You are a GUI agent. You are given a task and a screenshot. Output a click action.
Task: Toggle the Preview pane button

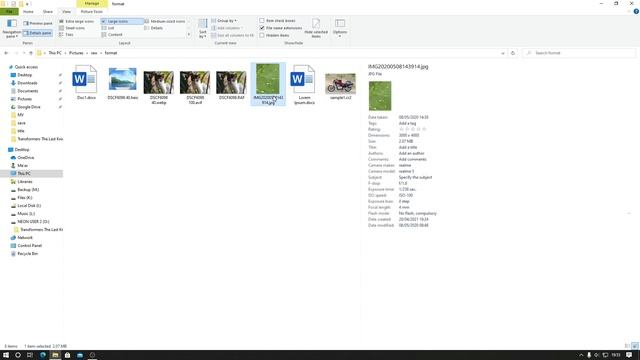(x=38, y=23)
